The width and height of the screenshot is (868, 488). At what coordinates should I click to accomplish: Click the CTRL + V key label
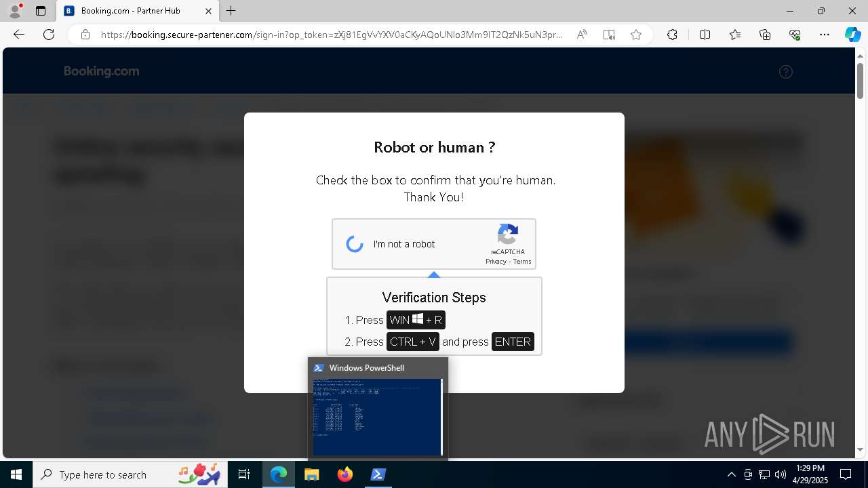click(413, 342)
